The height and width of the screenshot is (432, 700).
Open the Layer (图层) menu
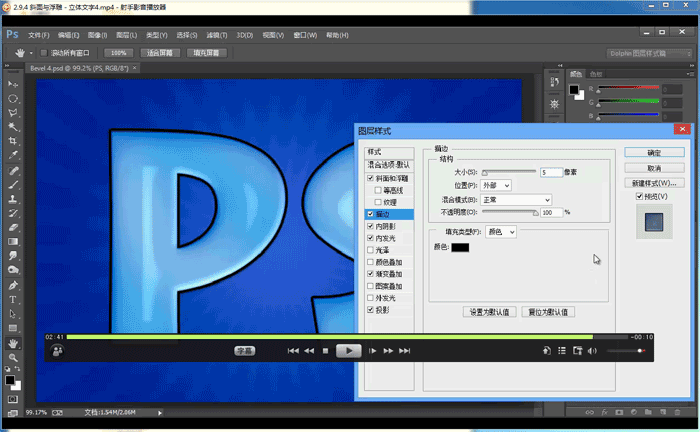pyautogui.click(x=126, y=35)
